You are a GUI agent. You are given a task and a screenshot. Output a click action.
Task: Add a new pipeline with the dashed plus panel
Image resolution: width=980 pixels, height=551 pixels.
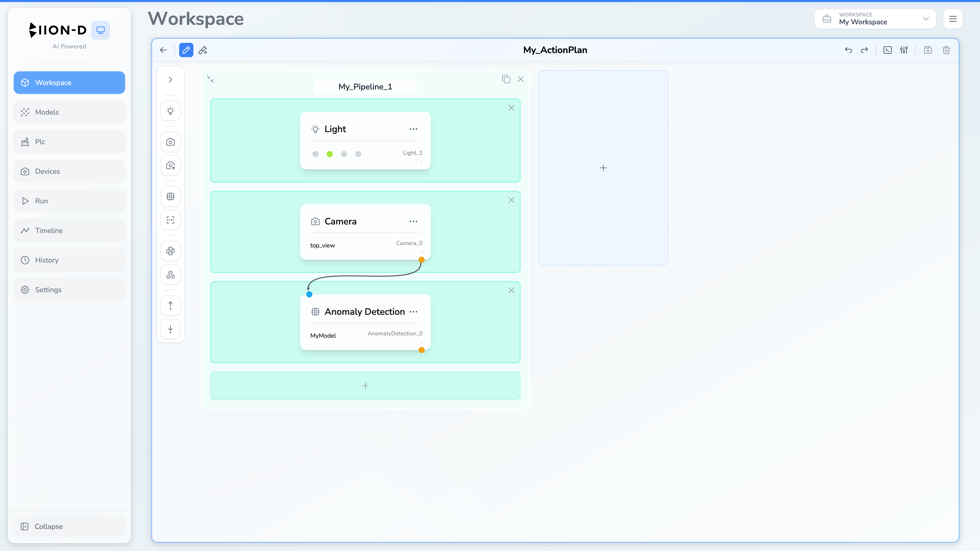(603, 168)
